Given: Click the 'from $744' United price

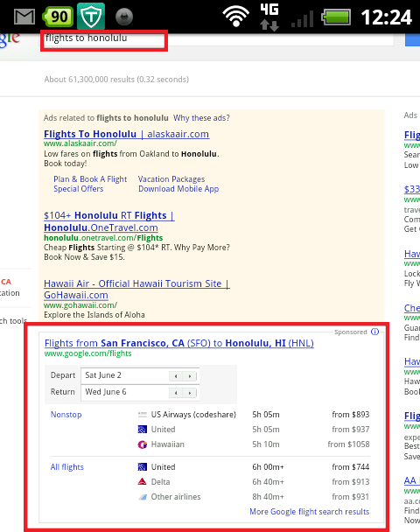Looking at the screenshot, I should tap(351, 467).
